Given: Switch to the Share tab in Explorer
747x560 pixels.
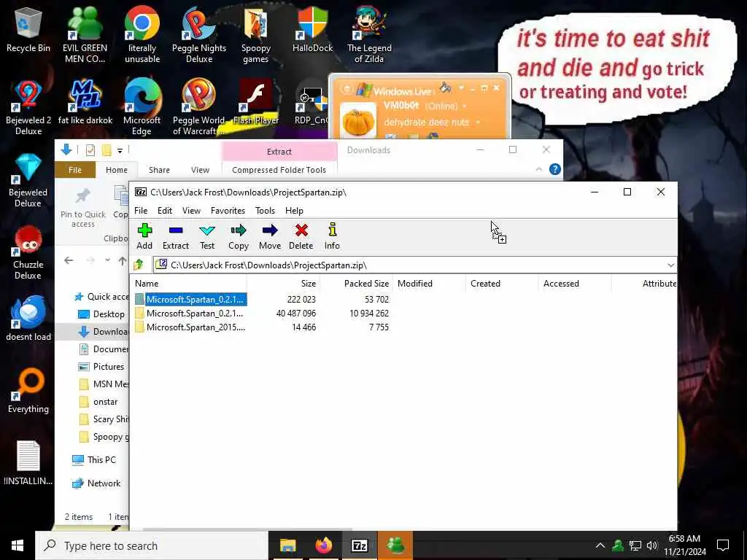Looking at the screenshot, I should click(159, 169).
